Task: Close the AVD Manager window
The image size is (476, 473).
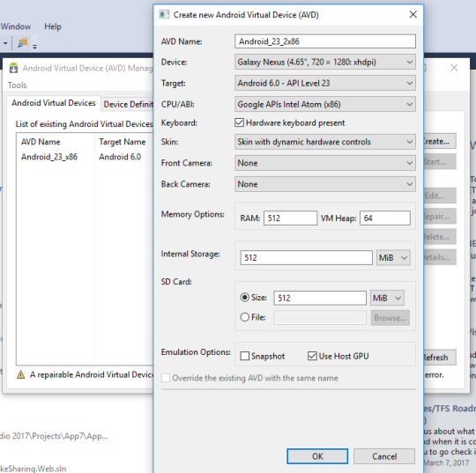Action: click(x=454, y=68)
